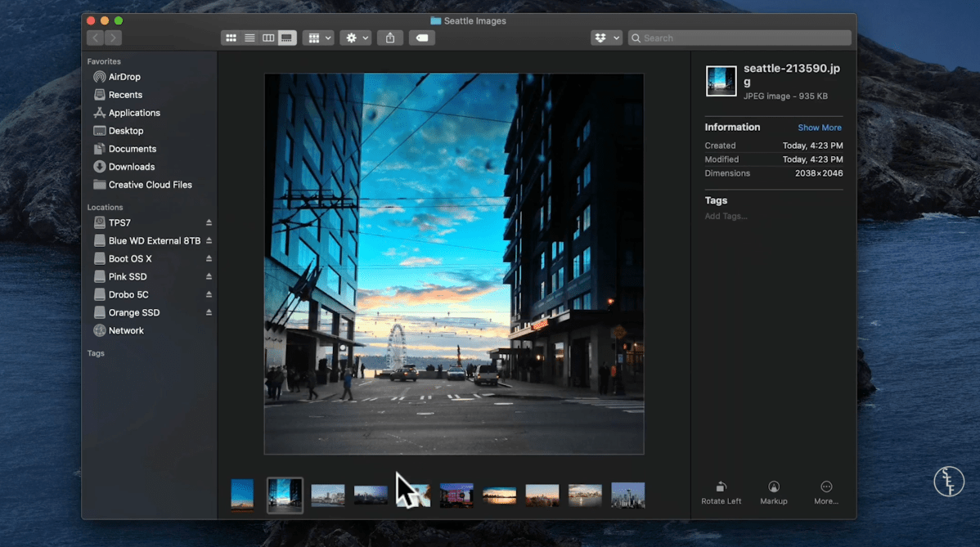Switch to column view
Screen dimensions: 980x547
267,38
